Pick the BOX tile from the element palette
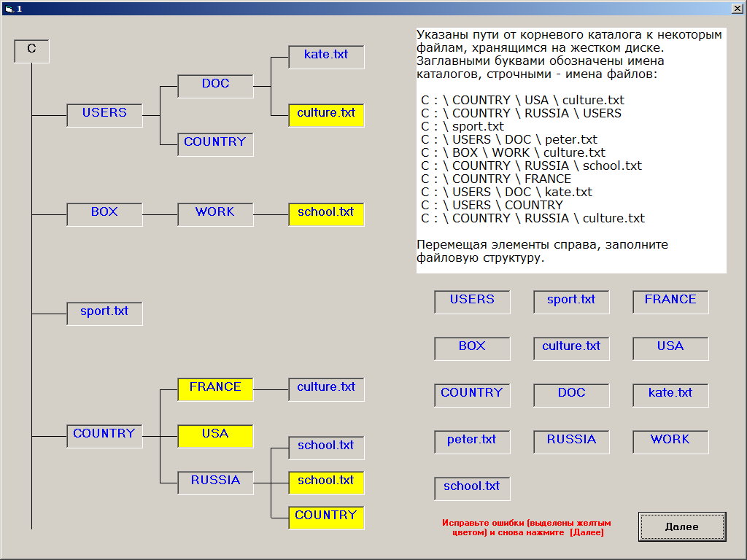The image size is (747, 560). [472, 349]
